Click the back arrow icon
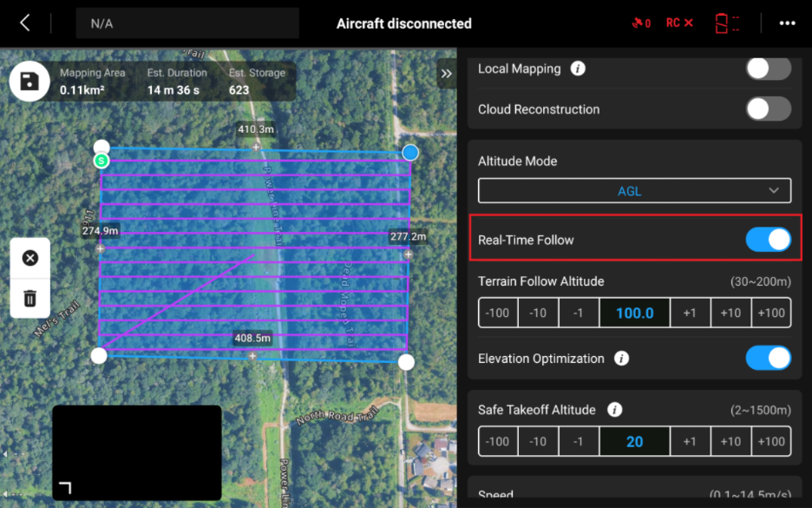 (x=24, y=23)
